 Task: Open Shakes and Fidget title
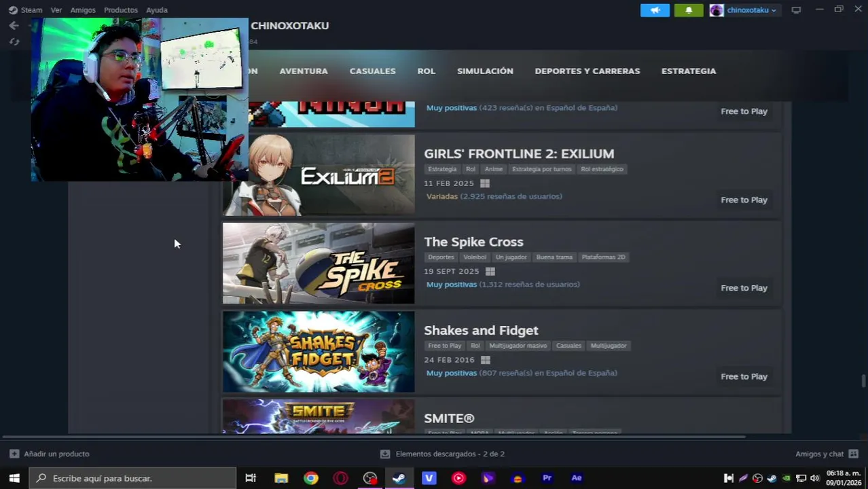coord(481,330)
